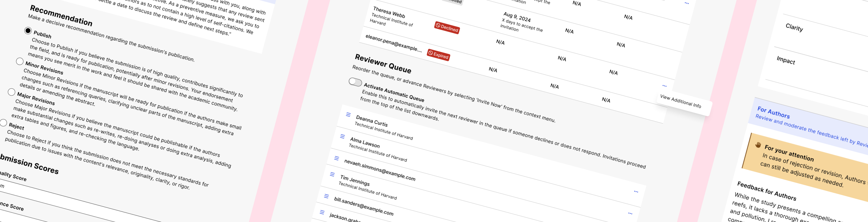Click the Alma Lawson queue entry name

365,142
